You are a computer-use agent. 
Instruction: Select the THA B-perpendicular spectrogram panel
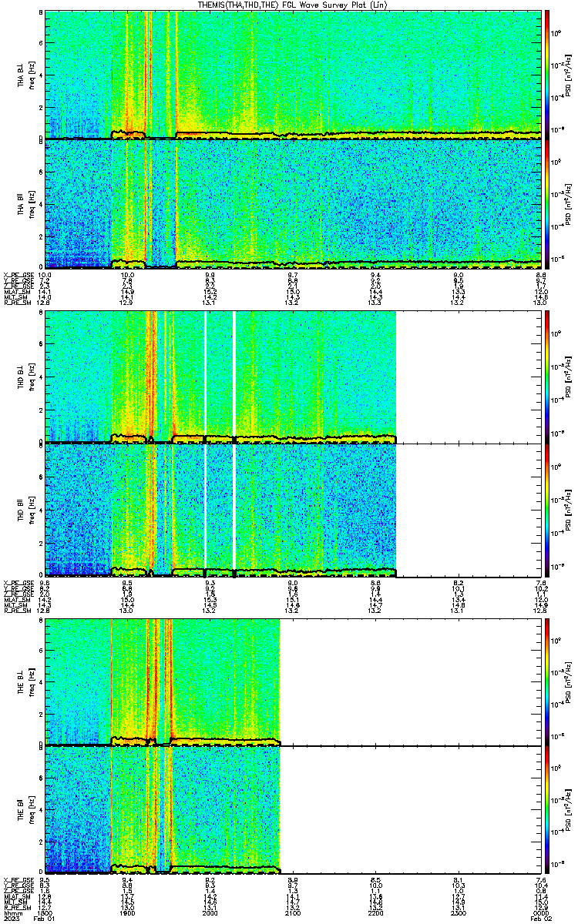(x=293, y=75)
